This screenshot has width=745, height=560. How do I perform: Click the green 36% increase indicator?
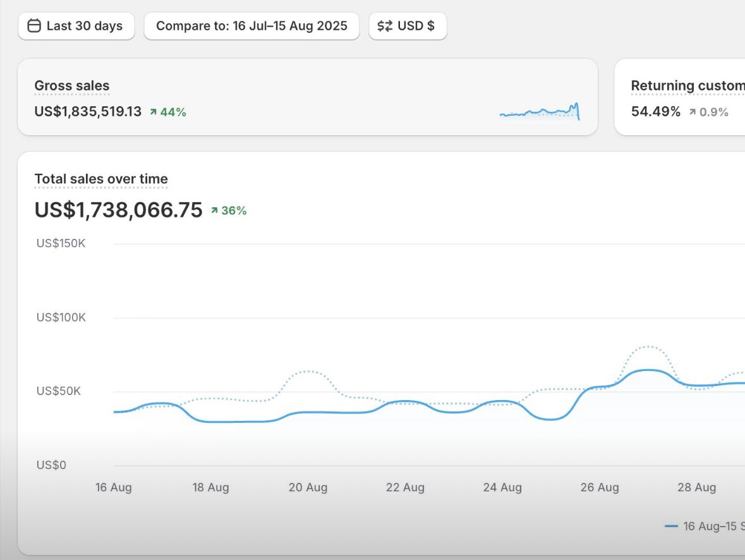coord(229,210)
